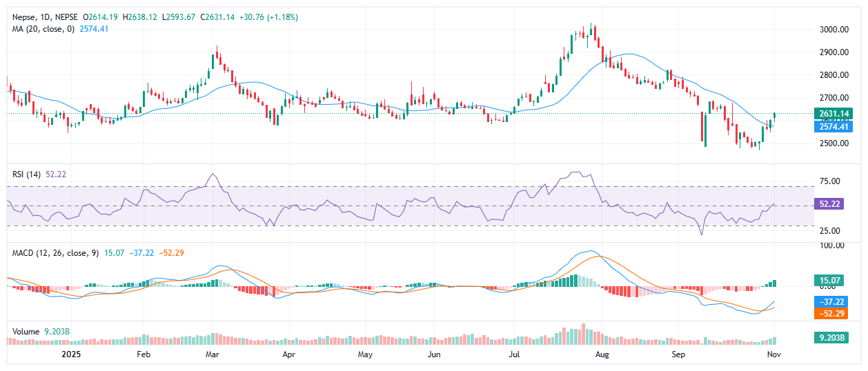Click the 75.00 level on RSI axis

pos(829,181)
